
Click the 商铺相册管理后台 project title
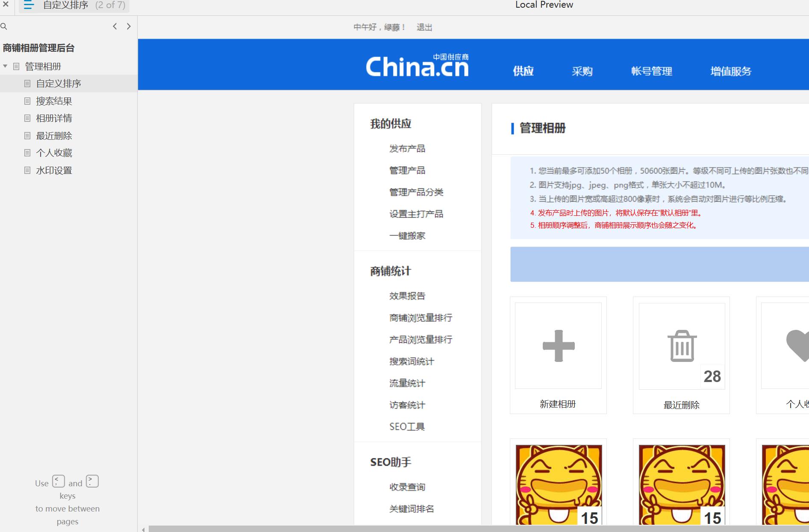pyautogui.click(x=38, y=48)
